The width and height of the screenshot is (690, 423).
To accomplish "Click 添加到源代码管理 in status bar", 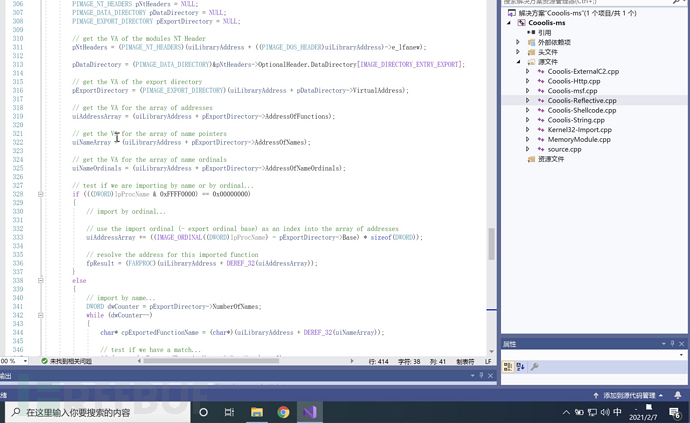I will (x=629, y=395).
